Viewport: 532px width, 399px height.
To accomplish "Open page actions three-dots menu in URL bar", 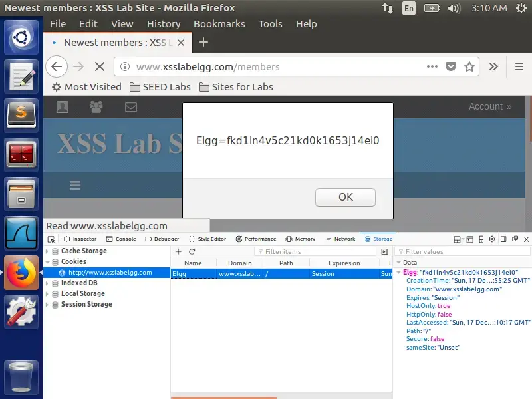I will pos(432,66).
